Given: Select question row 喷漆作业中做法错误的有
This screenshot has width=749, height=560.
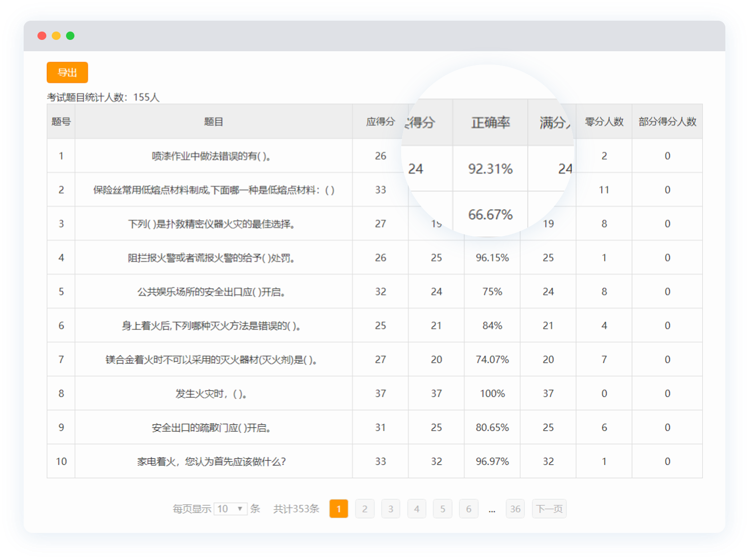Looking at the screenshot, I should click(x=212, y=156).
